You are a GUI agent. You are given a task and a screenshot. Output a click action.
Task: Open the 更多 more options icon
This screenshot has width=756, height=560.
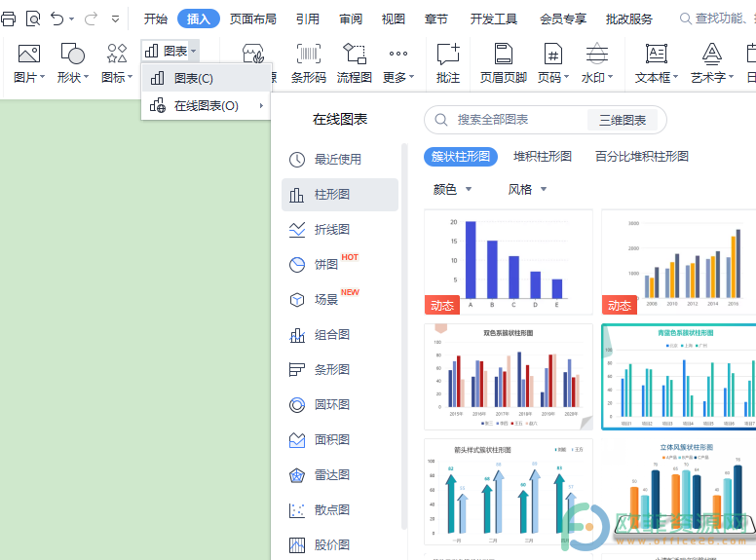coord(398,54)
